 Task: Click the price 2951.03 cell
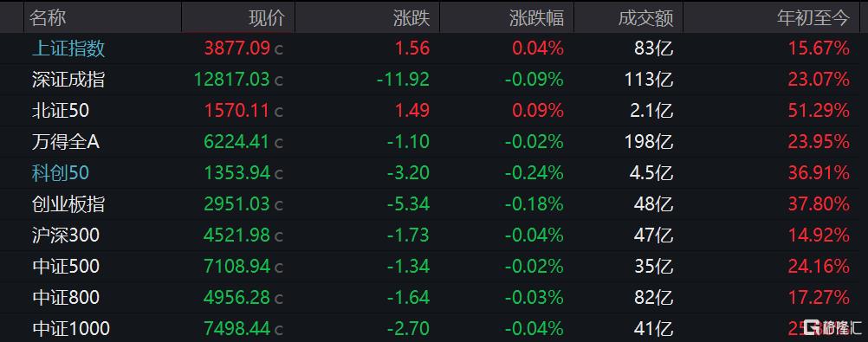237,204
